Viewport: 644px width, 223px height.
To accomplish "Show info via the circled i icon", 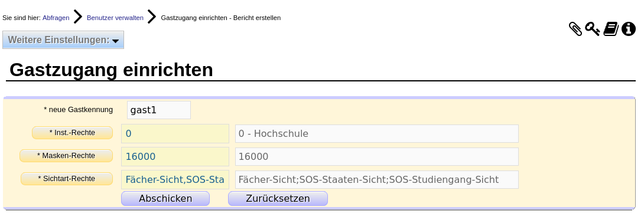I will [629, 29].
